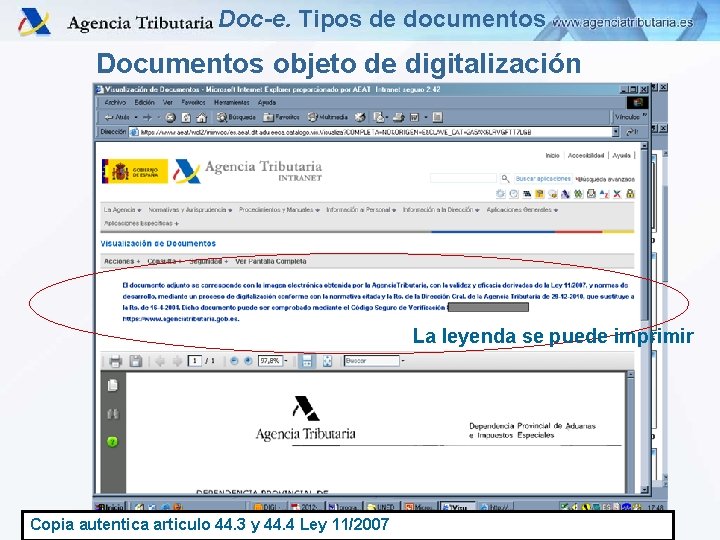
Task: Expand Información a la Dirección menu
Action: 441,210
